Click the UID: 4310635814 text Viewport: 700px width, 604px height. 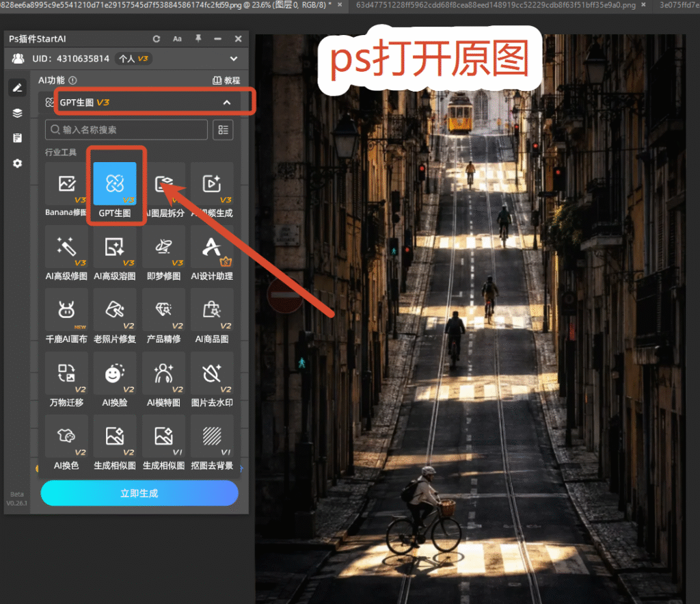[x=70, y=59]
